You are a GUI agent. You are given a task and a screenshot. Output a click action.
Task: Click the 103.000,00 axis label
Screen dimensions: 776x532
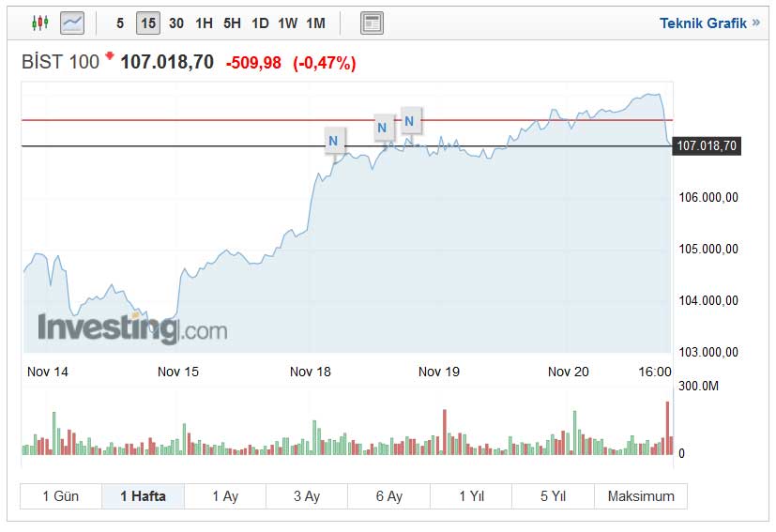coord(708,352)
